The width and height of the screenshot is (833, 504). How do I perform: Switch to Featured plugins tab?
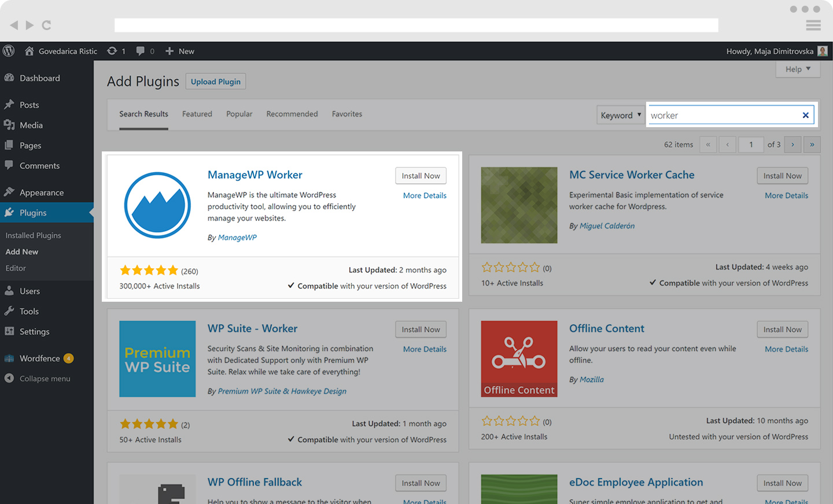[x=197, y=114]
